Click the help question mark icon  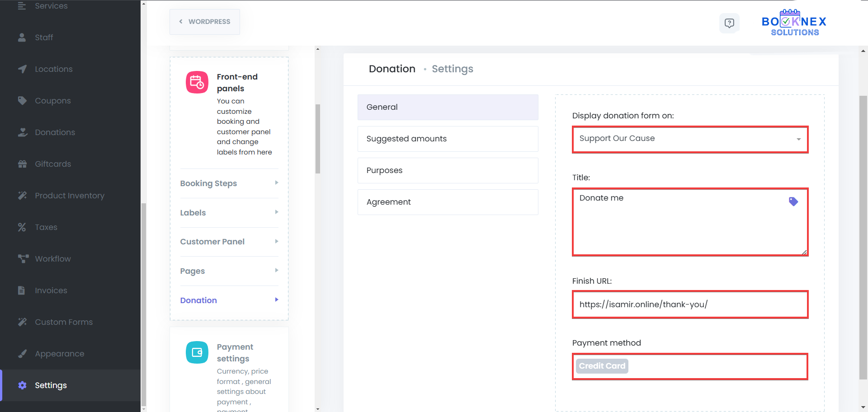coord(729,23)
